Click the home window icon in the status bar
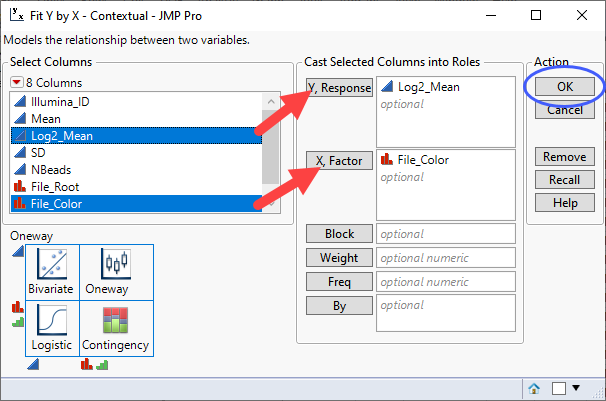 coord(535,389)
